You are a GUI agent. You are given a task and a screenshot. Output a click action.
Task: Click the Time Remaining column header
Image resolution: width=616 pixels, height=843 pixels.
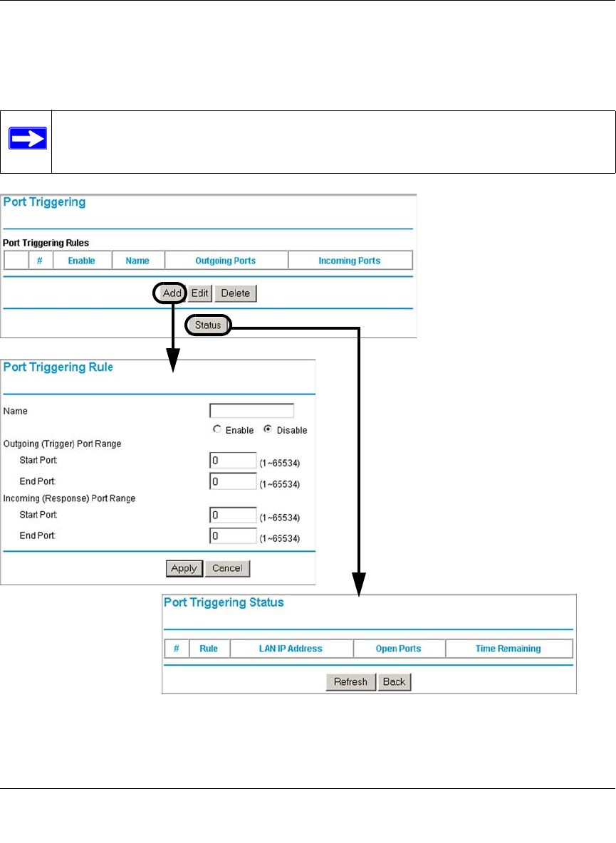pos(508,649)
